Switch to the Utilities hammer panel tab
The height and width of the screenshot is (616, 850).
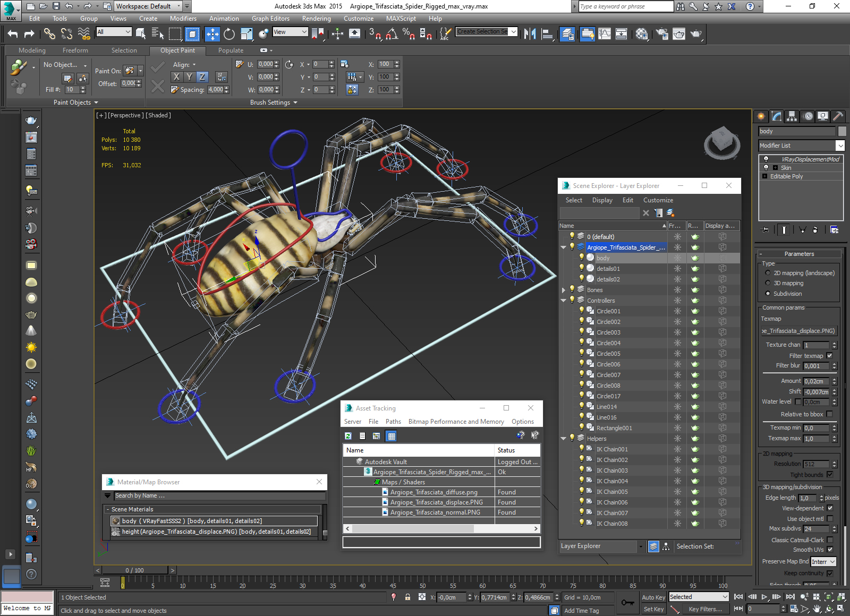tap(838, 116)
